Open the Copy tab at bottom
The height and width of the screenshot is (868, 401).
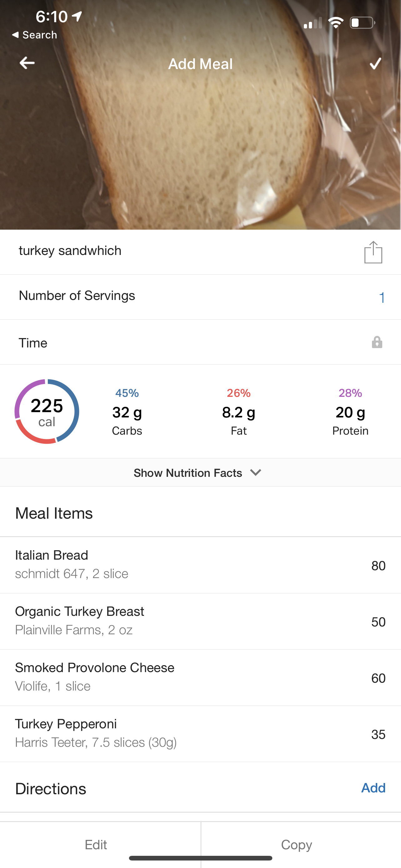[297, 845]
